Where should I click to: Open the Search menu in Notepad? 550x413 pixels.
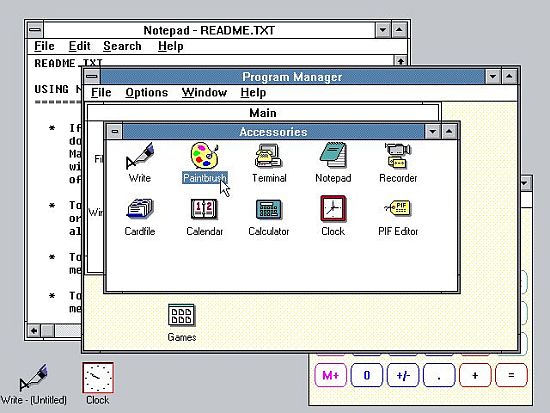click(x=122, y=46)
